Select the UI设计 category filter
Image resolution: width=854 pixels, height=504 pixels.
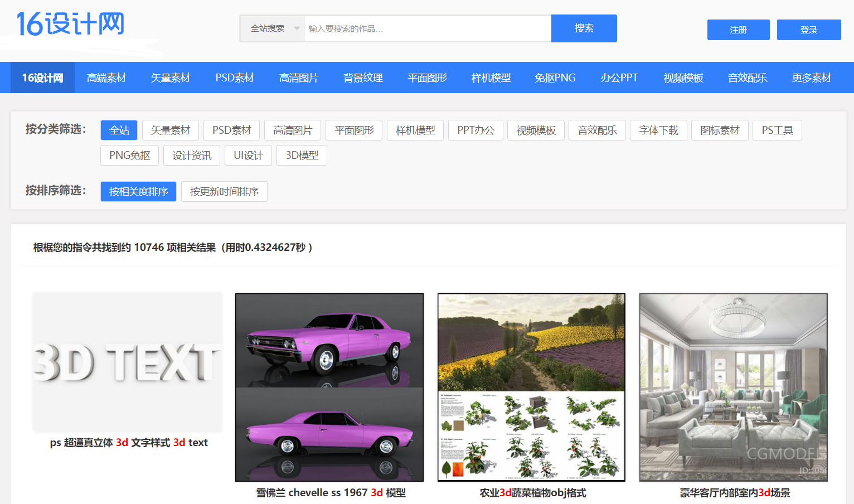[x=248, y=155]
